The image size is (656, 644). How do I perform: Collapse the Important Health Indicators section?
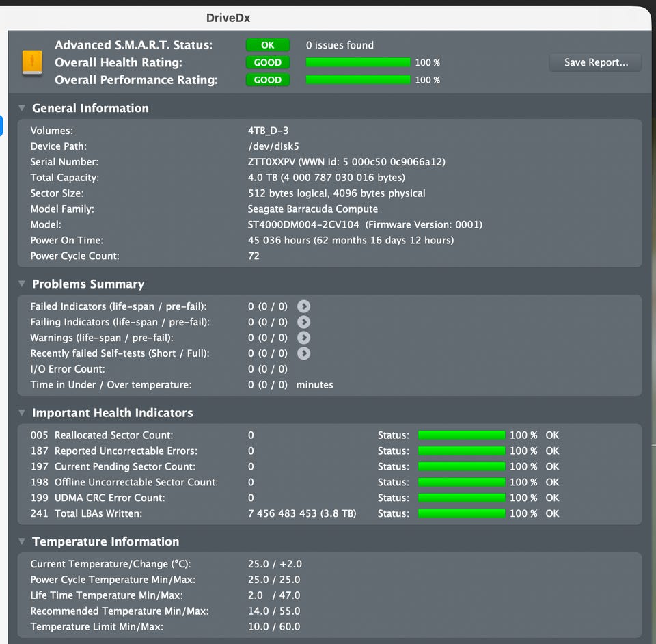coord(22,413)
